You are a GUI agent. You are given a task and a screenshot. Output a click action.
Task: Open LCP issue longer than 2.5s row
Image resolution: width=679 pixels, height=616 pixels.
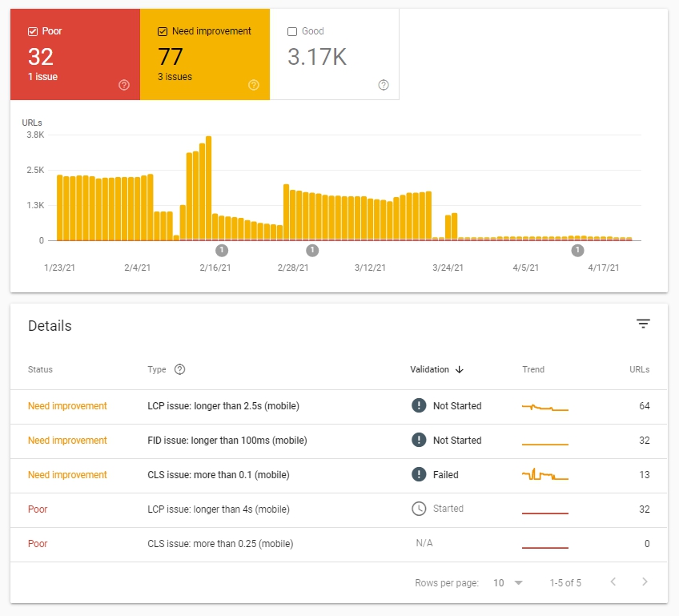pos(223,406)
